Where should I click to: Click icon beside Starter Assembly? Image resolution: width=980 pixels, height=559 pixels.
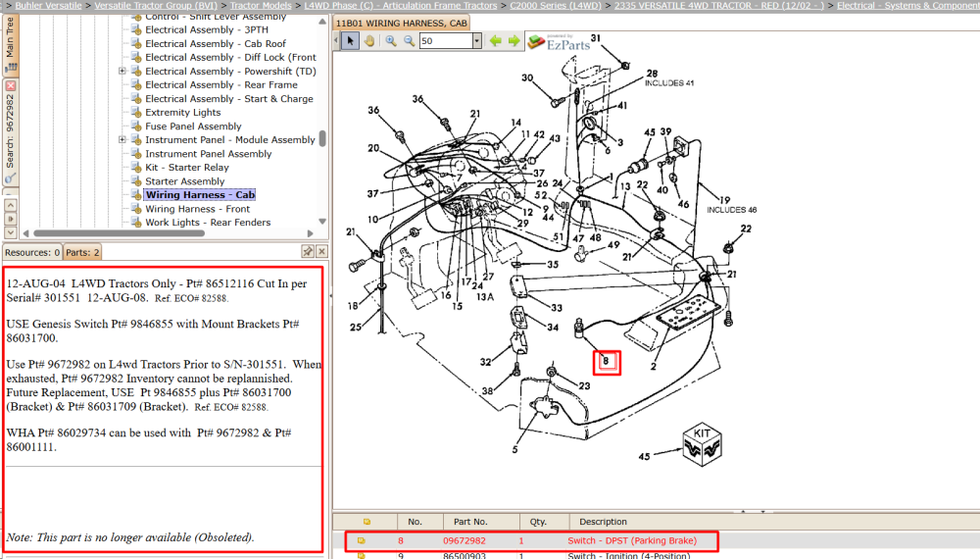coord(137,180)
